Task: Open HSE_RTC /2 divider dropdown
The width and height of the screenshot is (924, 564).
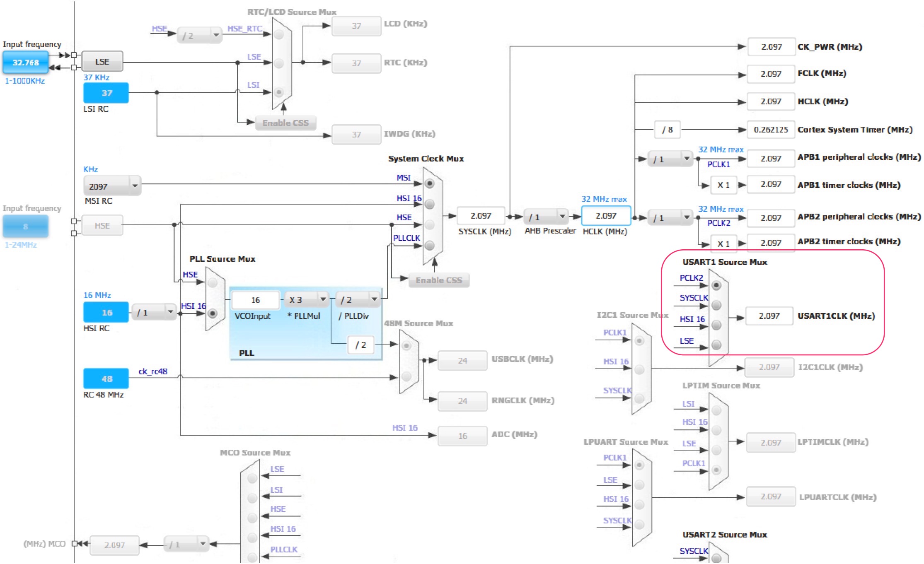Action: tap(200, 36)
